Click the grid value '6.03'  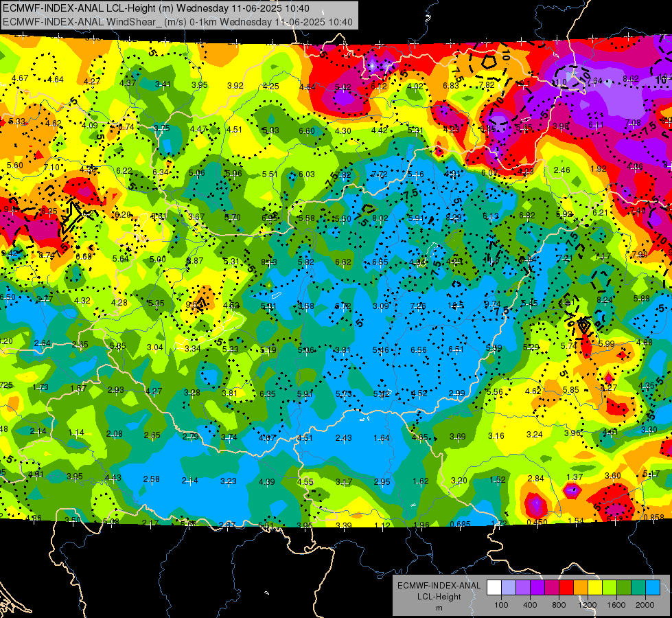pyautogui.click(x=306, y=174)
